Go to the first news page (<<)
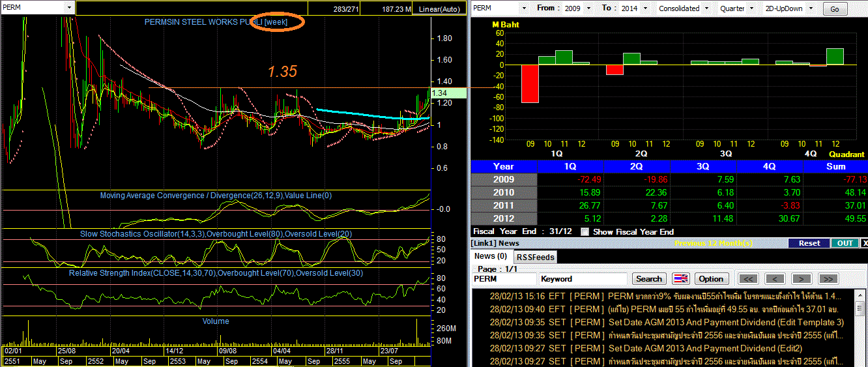This screenshot has height=367, width=868. (x=749, y=278)
